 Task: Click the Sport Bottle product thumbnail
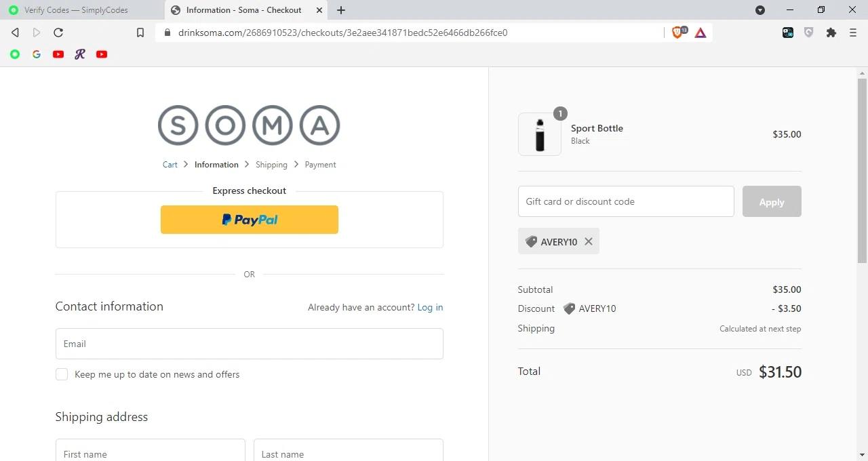click(540, 134)
